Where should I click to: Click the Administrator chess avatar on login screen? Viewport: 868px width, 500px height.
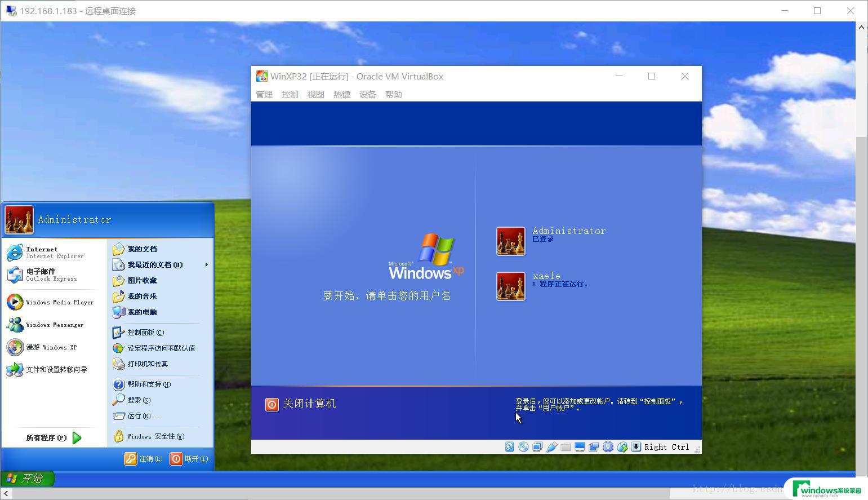coord(511,241)
